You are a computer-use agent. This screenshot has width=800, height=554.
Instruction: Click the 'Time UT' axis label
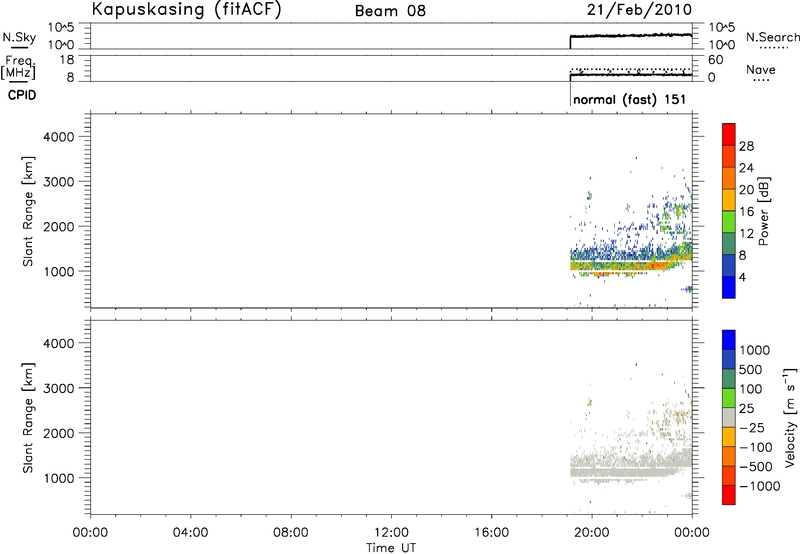pos(391,548)
